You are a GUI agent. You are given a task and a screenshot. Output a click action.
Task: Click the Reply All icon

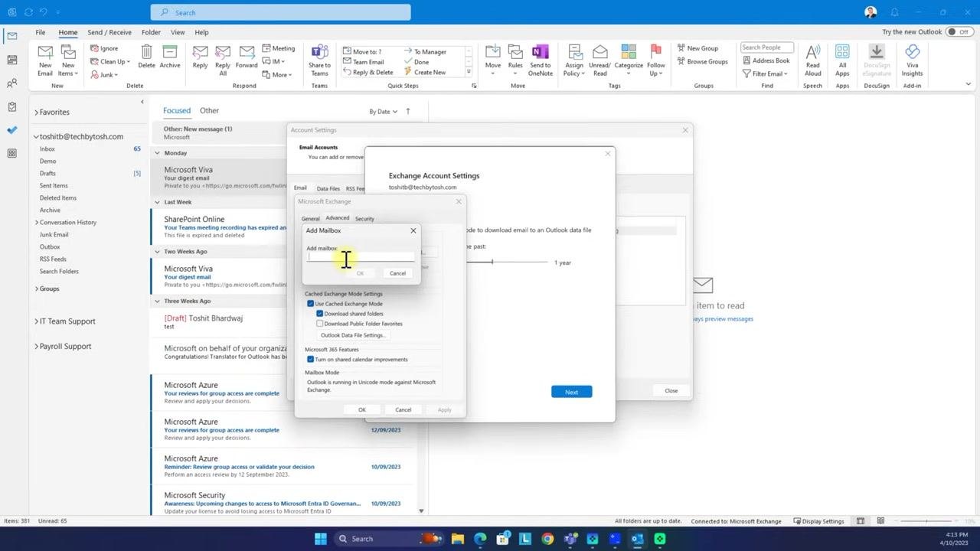point(223,60)
